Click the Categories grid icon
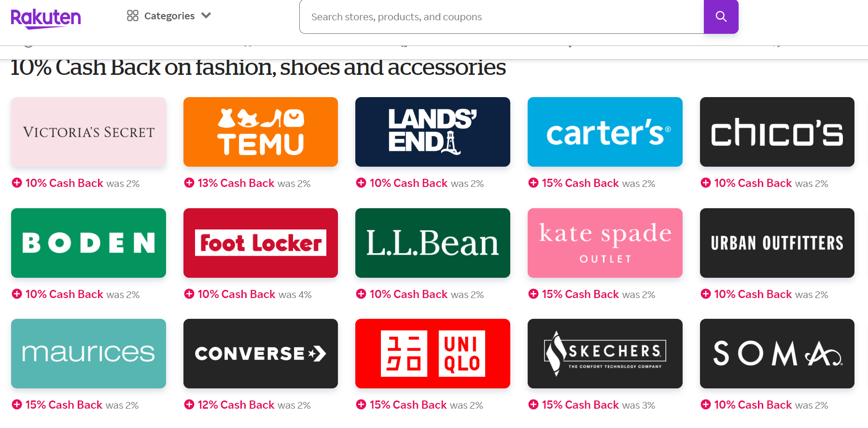The width and height of the screenshot is (868, 428). tap(133, 16)
